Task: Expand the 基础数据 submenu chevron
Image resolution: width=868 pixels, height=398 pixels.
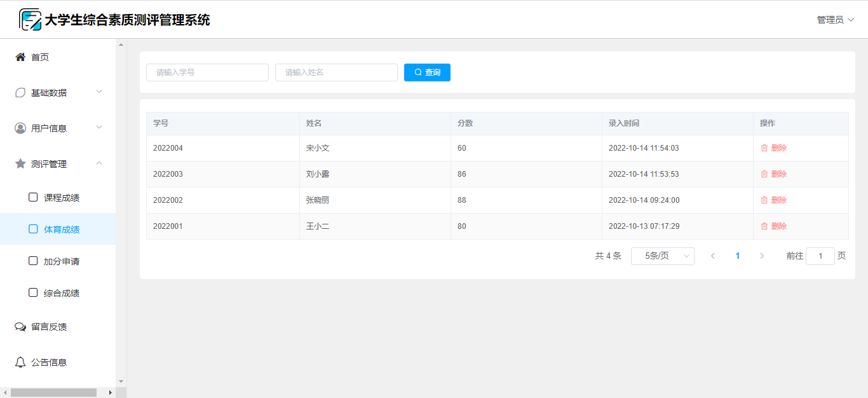Action: 99,92
